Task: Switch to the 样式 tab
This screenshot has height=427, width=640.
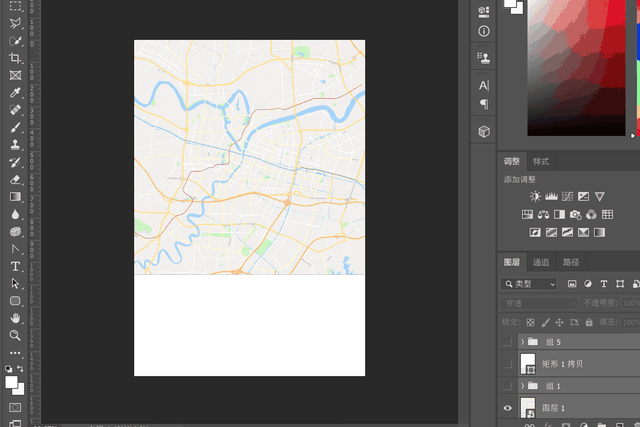Action: (x=541, y=161)
